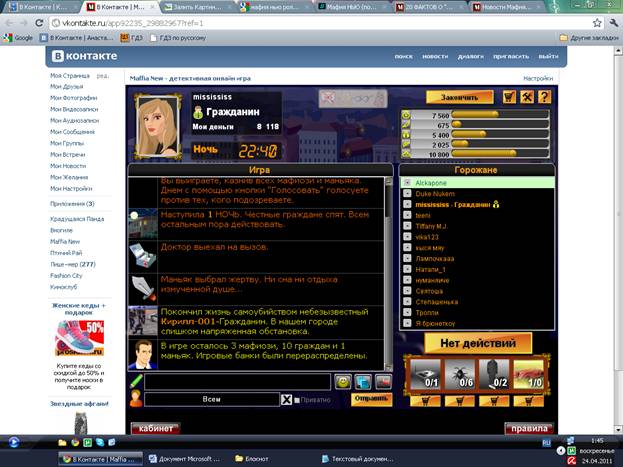Click the Отправить send button

coord(371,399)
